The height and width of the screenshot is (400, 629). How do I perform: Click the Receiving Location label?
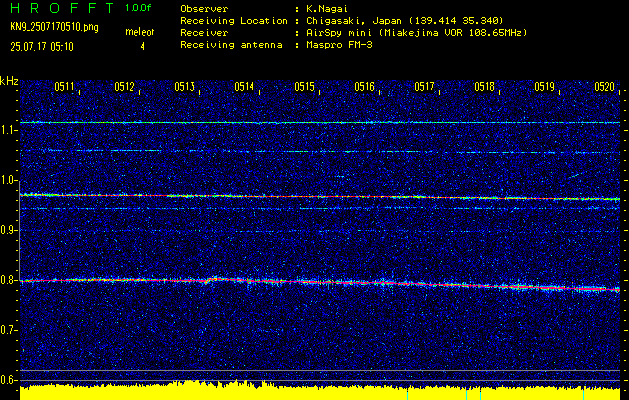click(234, 21)
